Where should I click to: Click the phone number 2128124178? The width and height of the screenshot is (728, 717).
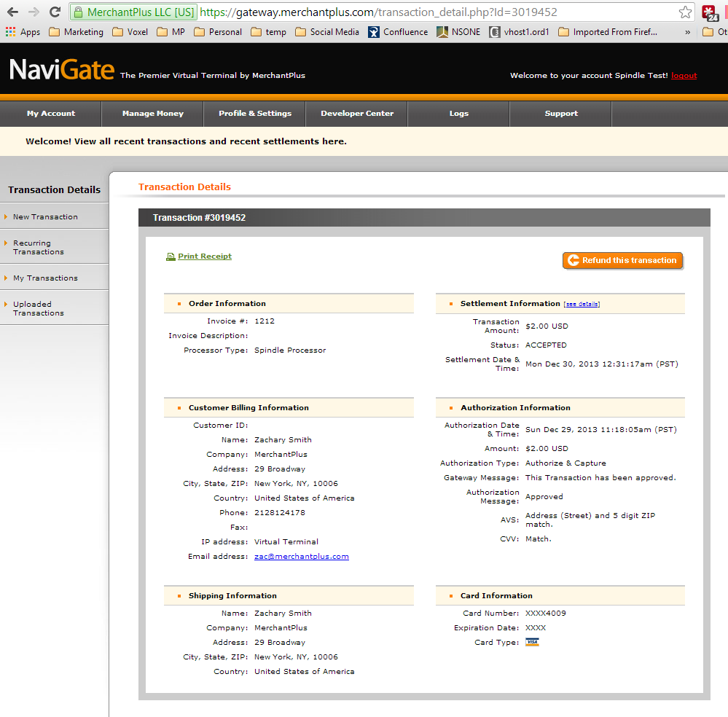tap(280, 513)
